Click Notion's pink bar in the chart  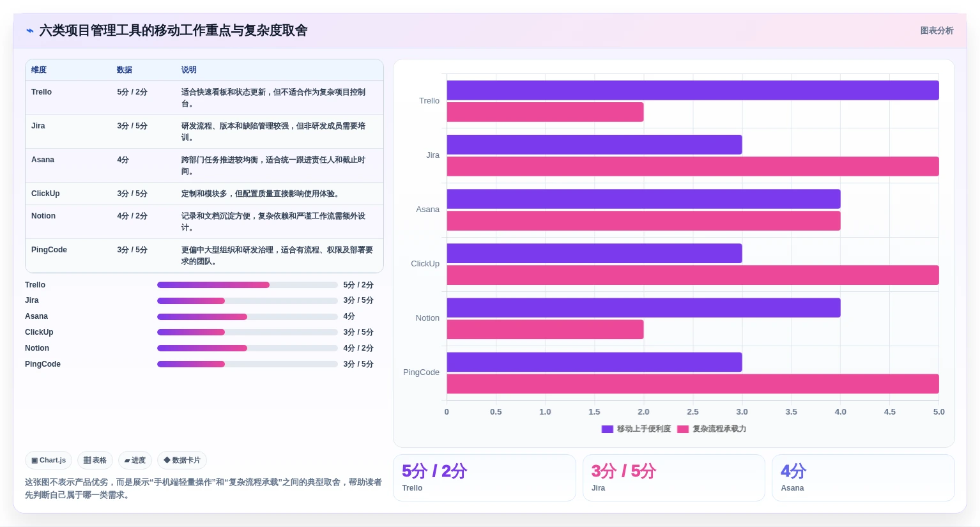(545, 329)
